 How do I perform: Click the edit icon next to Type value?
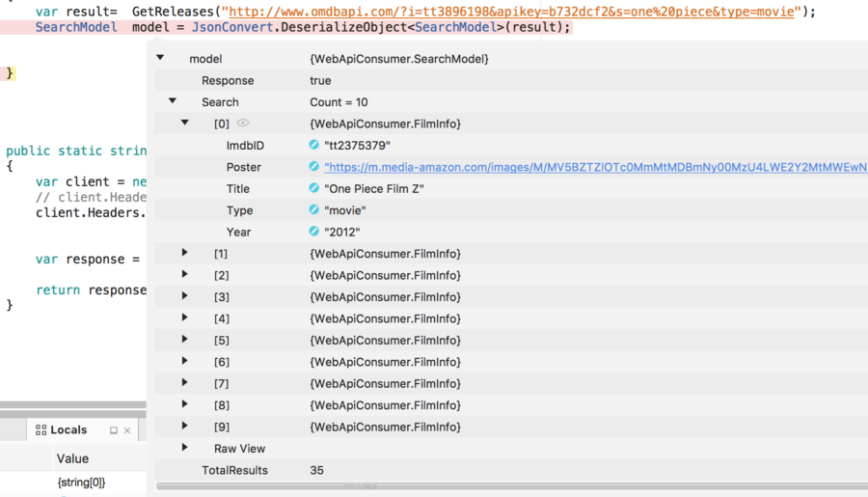tap(314, 210)
